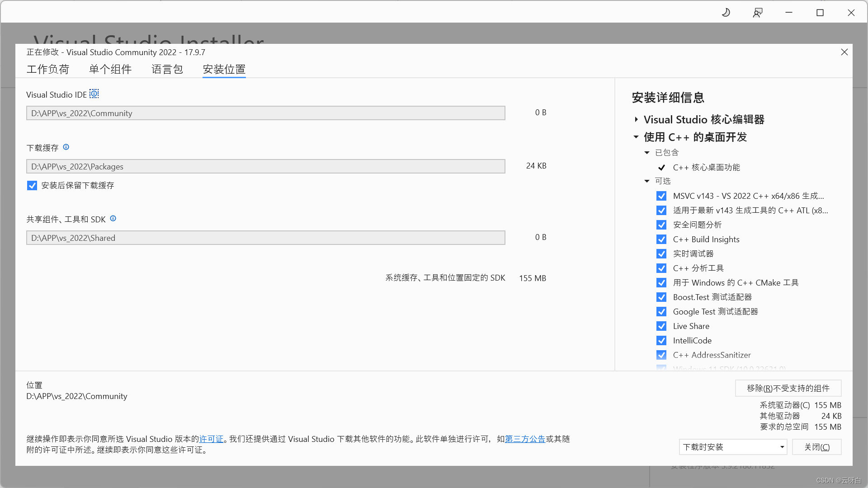Screen dimensions: 868x488
Task: Open the feedback icon in the title bar
Action: pyautogui.click(x=758, y=13)
